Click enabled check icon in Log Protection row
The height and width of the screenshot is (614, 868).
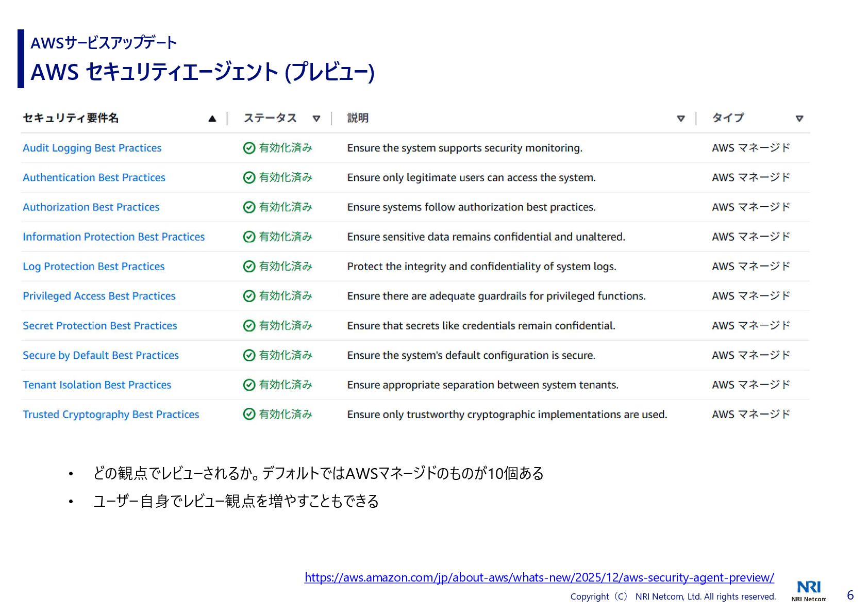coord(249,267)
